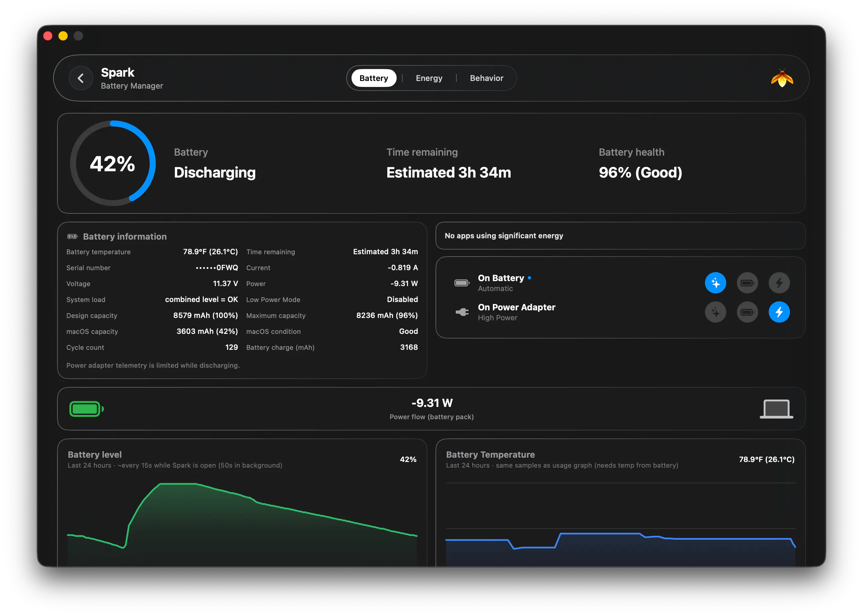Click battery charge value 3168

click(409, 347)
